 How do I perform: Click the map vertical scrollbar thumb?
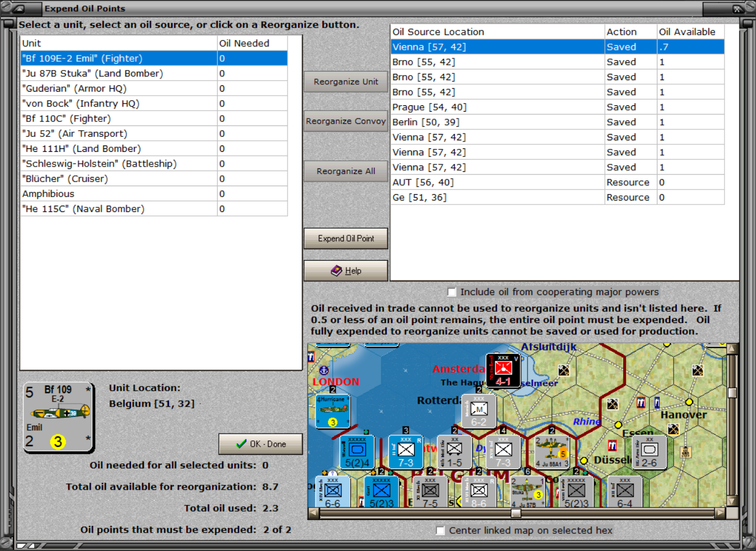(x=732, y=392)
